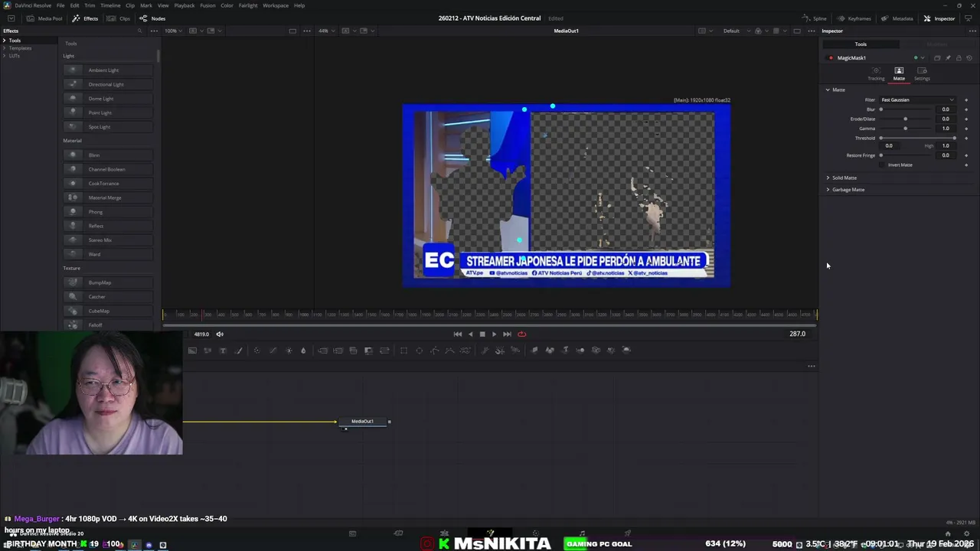Click the Erode/Dilate slider handle
The image size is (980, 551).
906,119
